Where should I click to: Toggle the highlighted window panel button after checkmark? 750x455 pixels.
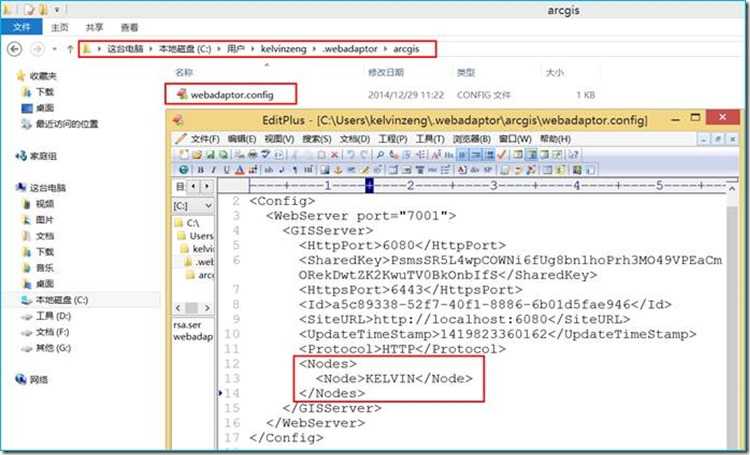click(x=531, y=155)
